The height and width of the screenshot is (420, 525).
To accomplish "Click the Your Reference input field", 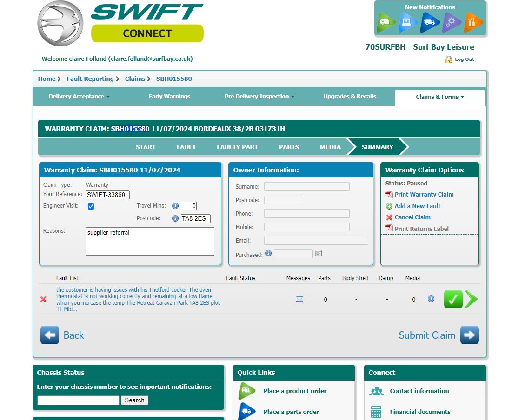I will (x=108, y=195).
